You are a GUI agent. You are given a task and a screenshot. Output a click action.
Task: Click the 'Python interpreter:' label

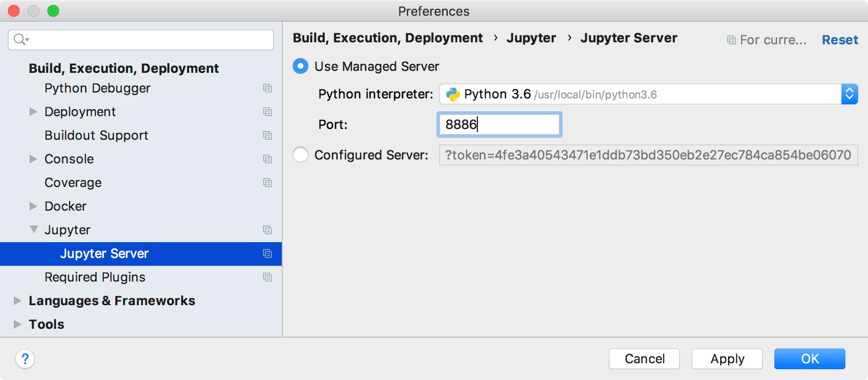376,94
